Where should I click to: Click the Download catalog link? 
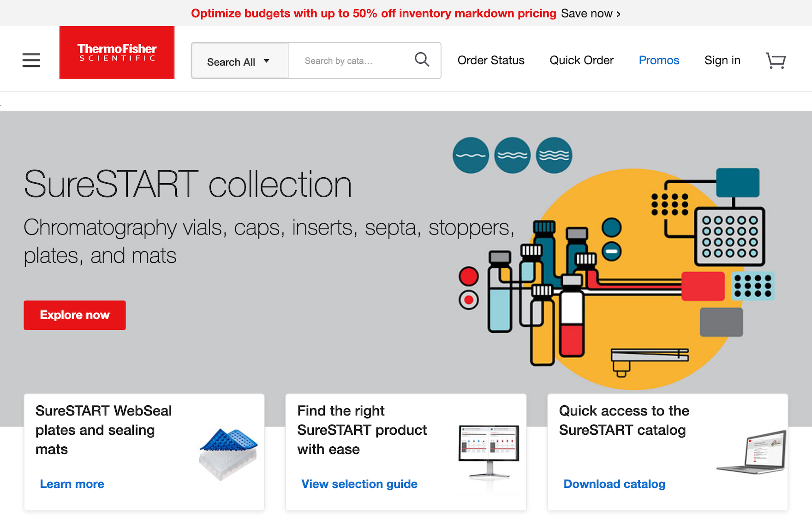(615, 484)
